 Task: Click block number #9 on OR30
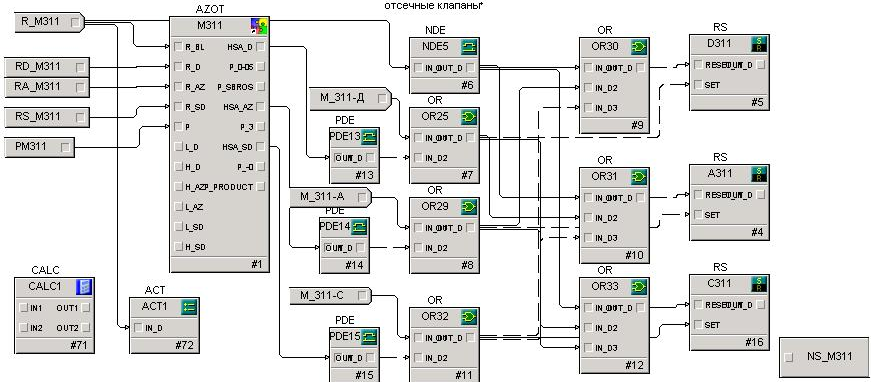pyautogui.click(x=637, y=125)
